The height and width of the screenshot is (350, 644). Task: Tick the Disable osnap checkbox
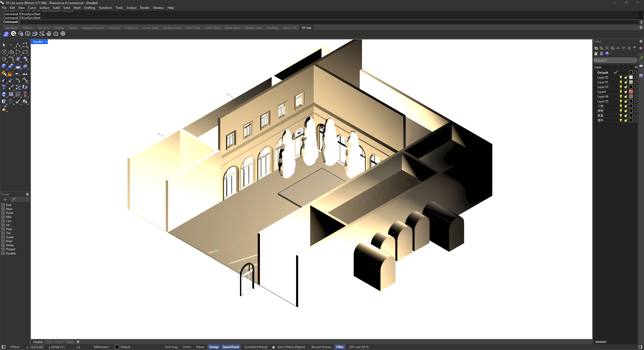pyautogui.click(x=3, y=253)
